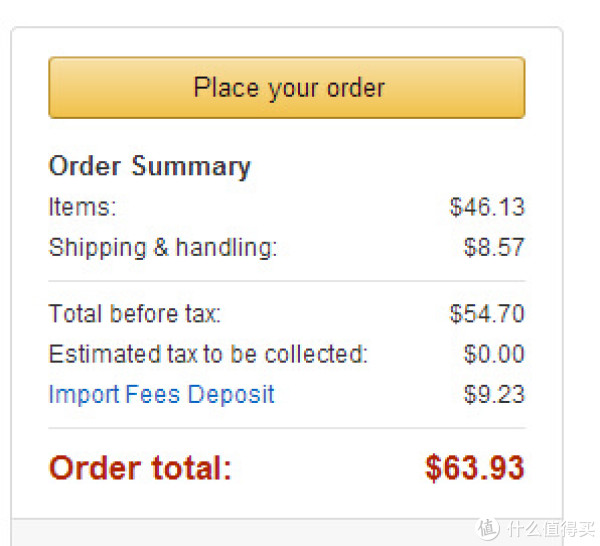Click the summary box's top-left rounded corner
This screenshot has width=600, height=546.
tap(15, 31)
